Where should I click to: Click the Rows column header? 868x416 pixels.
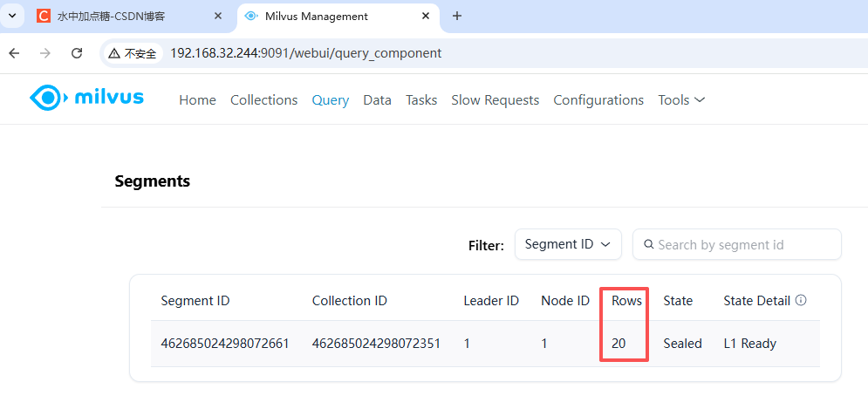[x=626, y=301]
